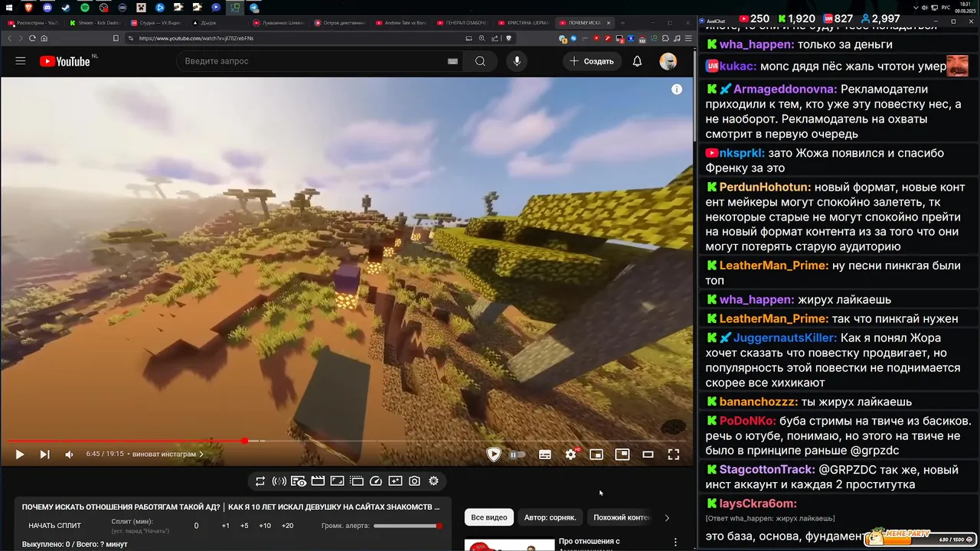Toggle loop button in enhancer toolbar
The height and width of the screenshot is (551, 980).
(x=260, y=481)
